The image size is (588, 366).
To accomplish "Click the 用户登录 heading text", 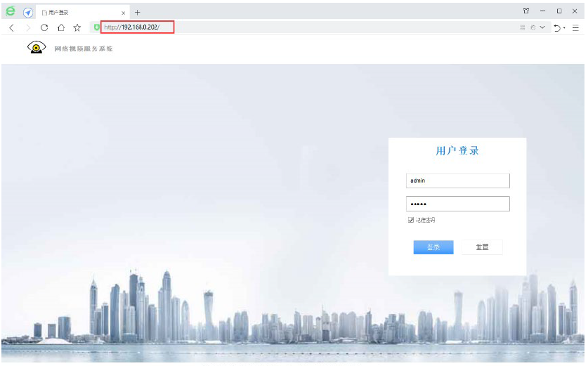I will pyautogui.click(x=457, y=151).
